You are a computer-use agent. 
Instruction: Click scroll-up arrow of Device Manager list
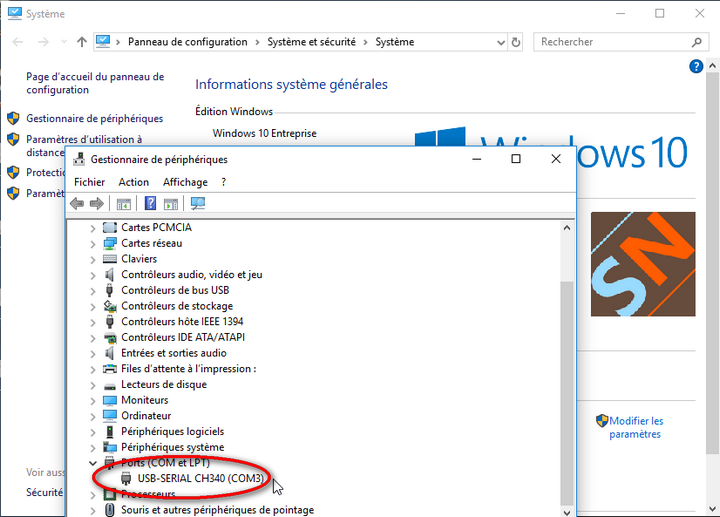click(567, 228)
